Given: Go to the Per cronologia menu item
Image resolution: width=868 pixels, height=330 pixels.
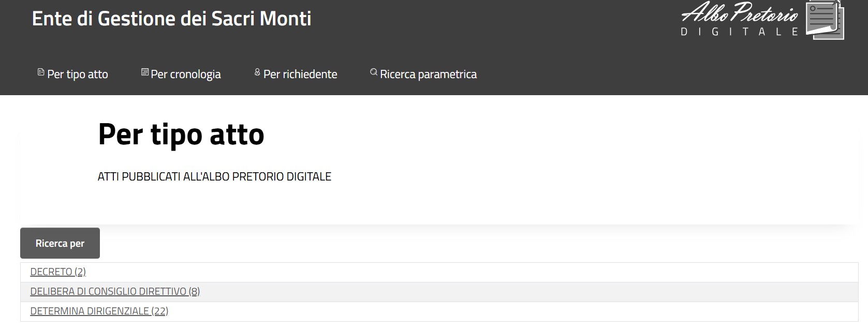Looking at the screenshot, I should (186, 74).
